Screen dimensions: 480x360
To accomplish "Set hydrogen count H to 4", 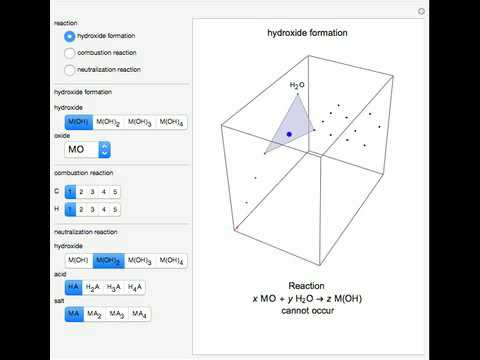I will point(104,210).
